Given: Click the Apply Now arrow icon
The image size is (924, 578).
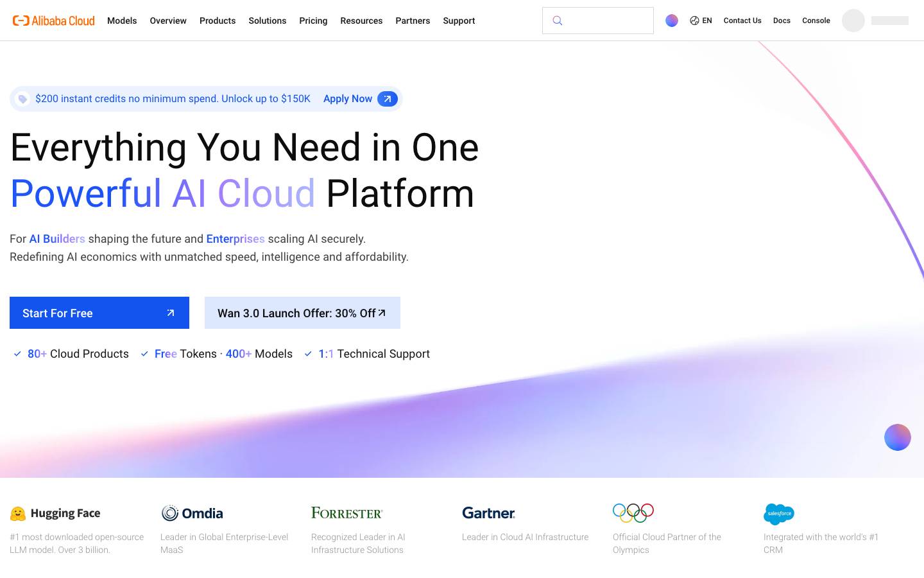Looking at the screenshot, I should [x=388, y=99].
